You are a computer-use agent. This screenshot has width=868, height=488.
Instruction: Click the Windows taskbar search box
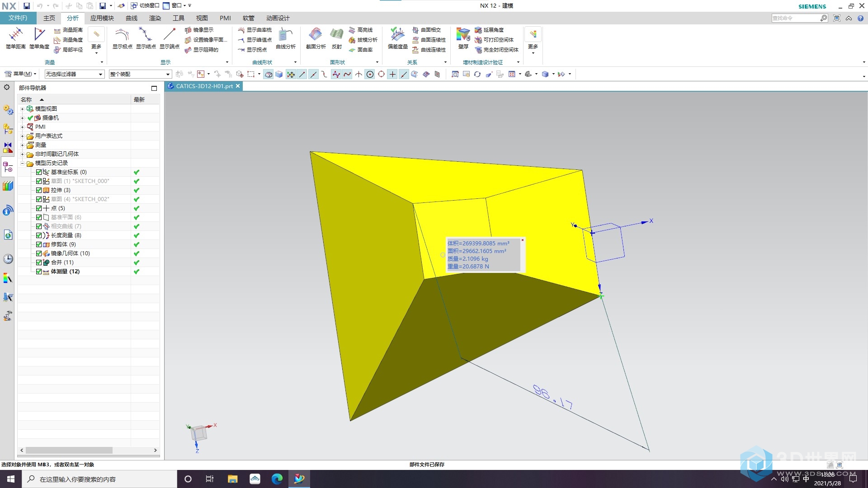tap(99, 479)
